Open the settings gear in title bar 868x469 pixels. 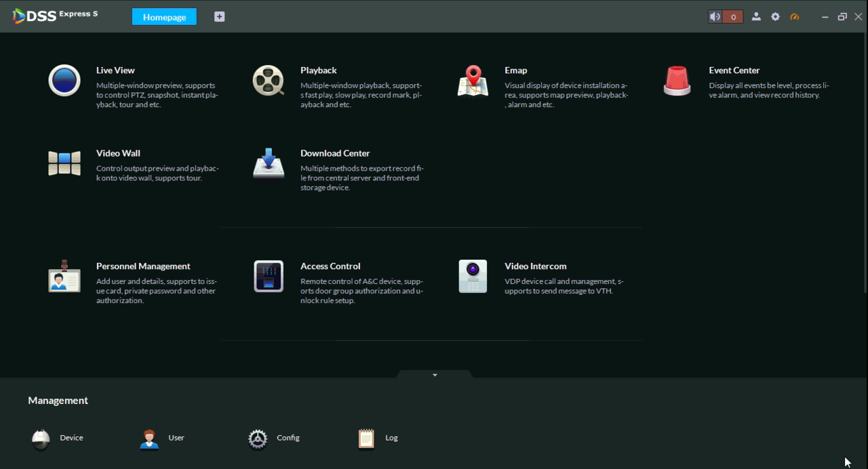[x=776, y=17]
